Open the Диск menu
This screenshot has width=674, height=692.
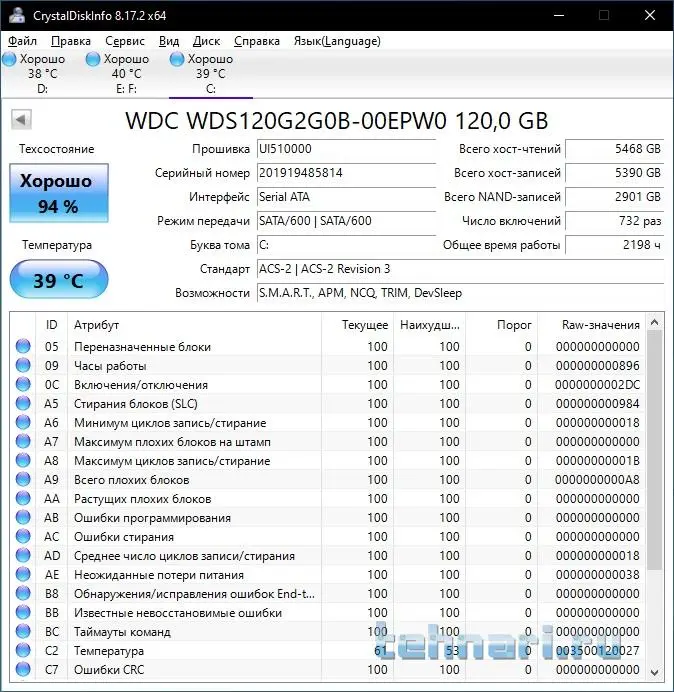206,41
